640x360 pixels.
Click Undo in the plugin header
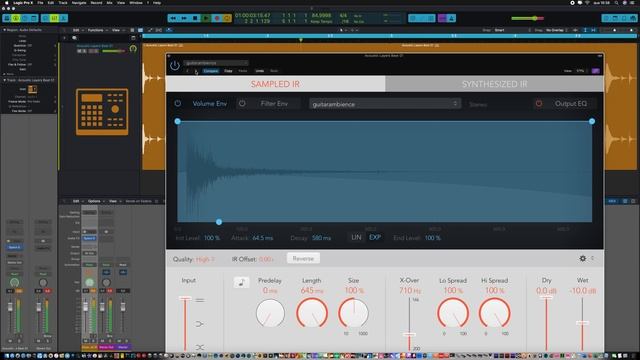click(x=260, y=71)
